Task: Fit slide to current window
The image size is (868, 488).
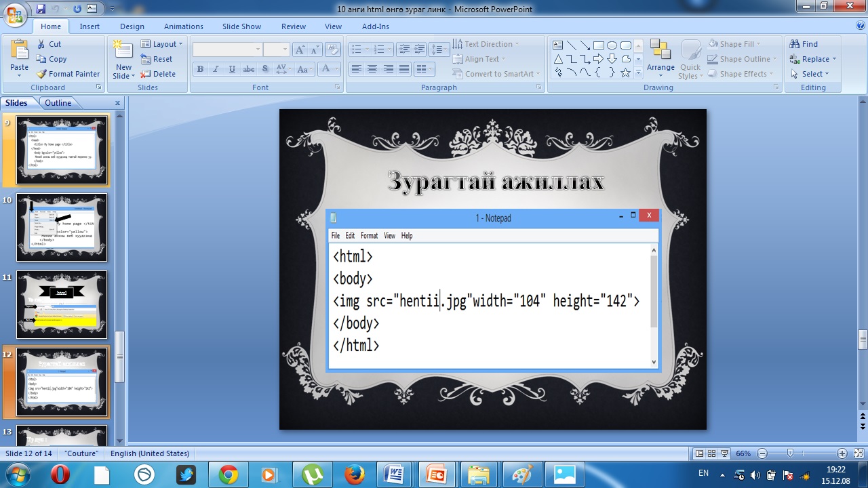Action: click(857, 453)
